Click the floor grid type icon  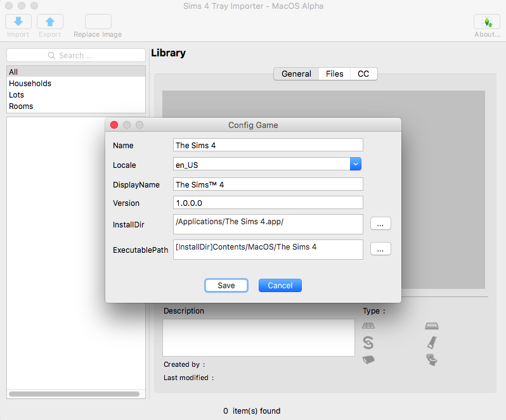point(368,326)
